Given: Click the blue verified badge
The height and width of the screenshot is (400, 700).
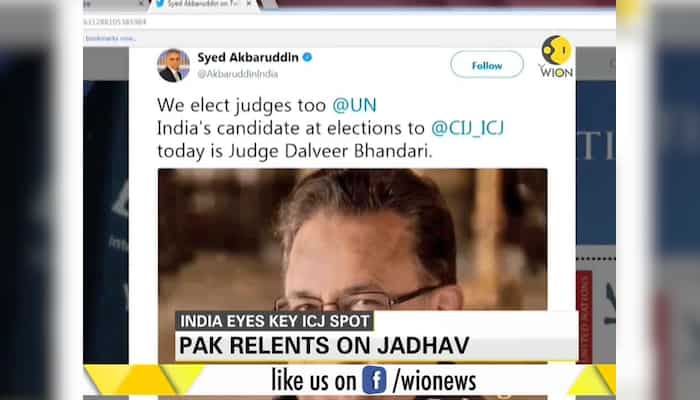Looking at the screenshot, I should coord(307,57).
